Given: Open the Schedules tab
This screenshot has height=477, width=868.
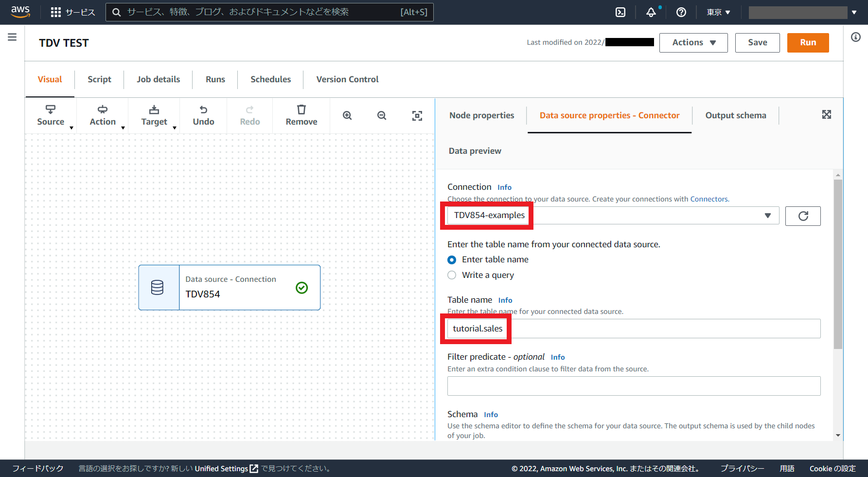Looking at the screenshot, I should pyautogui.click(x=270, y=79).
